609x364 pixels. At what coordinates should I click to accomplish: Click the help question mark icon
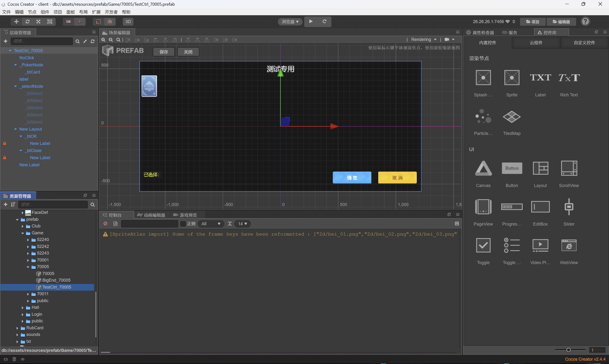tap(585, 22)
